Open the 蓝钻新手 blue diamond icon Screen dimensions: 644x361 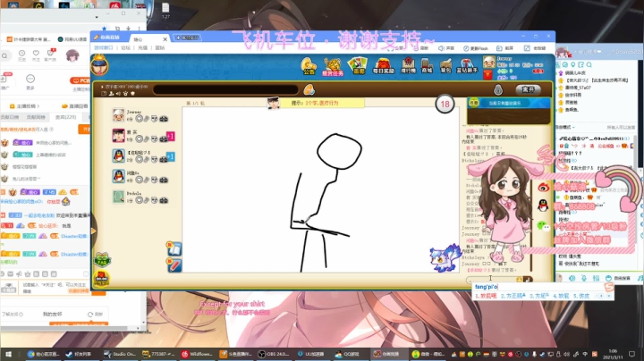click(467, 66)
